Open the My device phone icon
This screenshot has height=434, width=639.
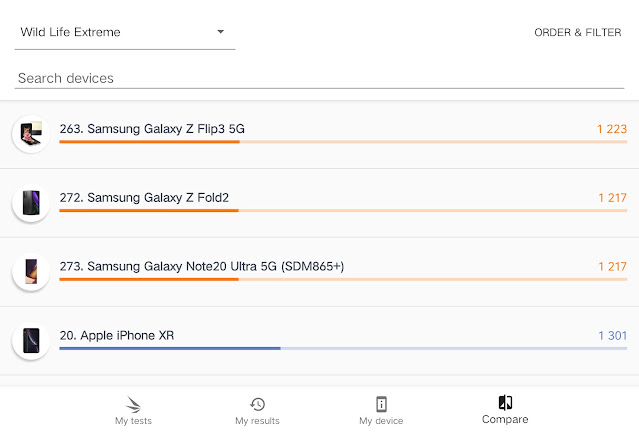(x=381, y=404)
